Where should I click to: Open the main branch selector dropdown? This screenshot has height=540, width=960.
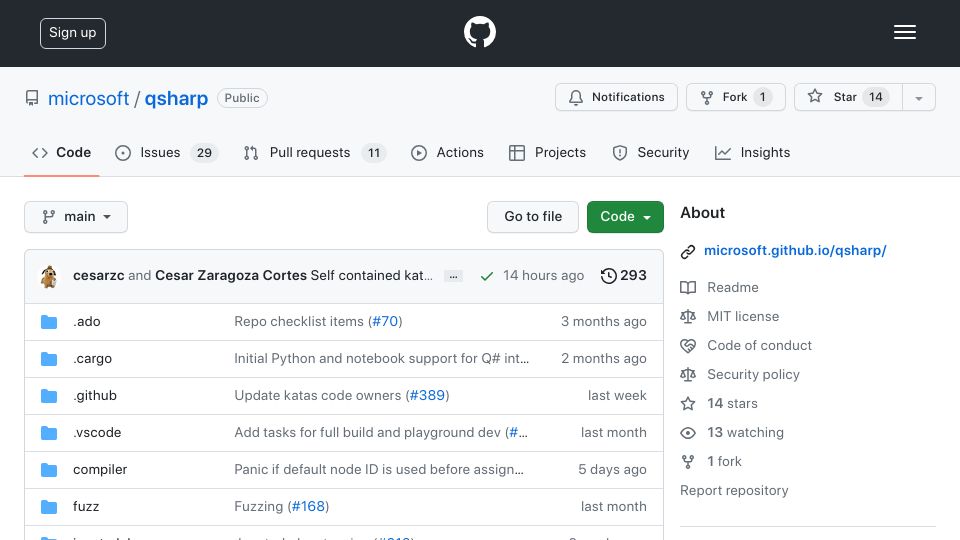[x=76, y=217]
